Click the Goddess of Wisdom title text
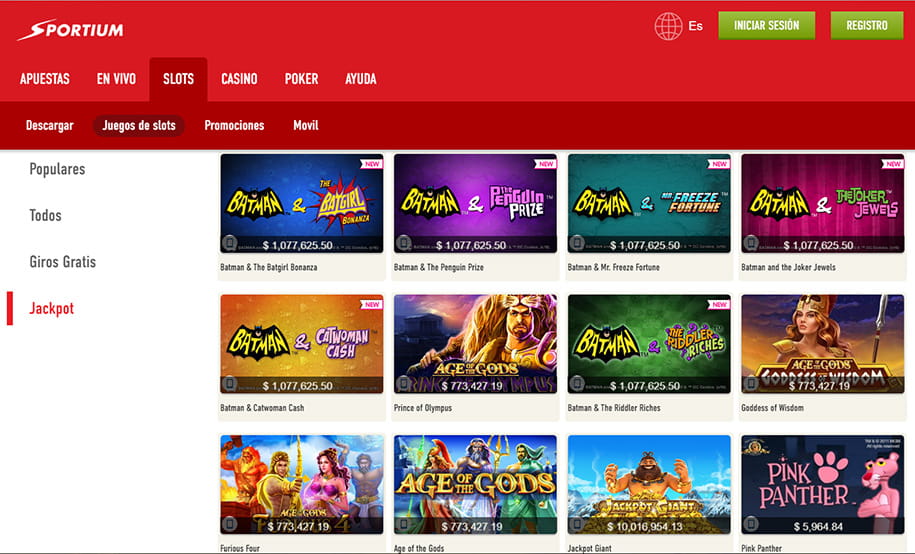915x554 pixels. [772, 408]
